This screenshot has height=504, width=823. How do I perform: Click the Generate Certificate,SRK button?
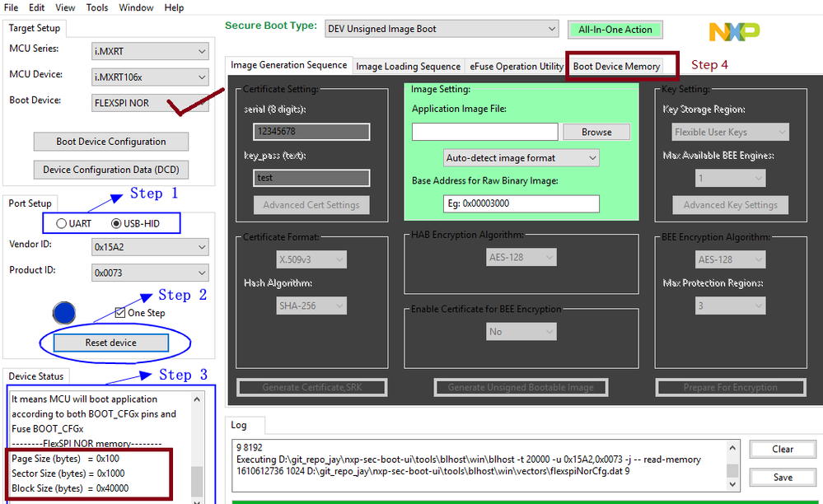coord(311,388)
